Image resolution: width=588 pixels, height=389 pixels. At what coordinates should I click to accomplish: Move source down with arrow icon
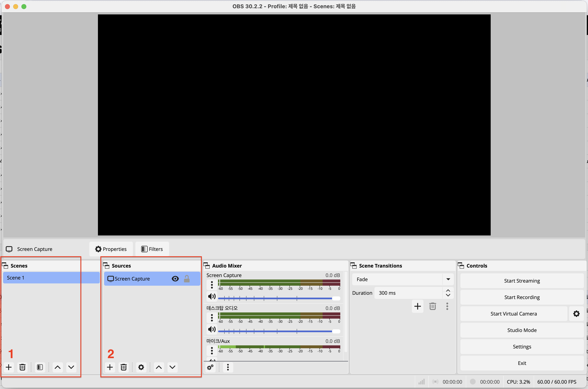click(172, 367)
